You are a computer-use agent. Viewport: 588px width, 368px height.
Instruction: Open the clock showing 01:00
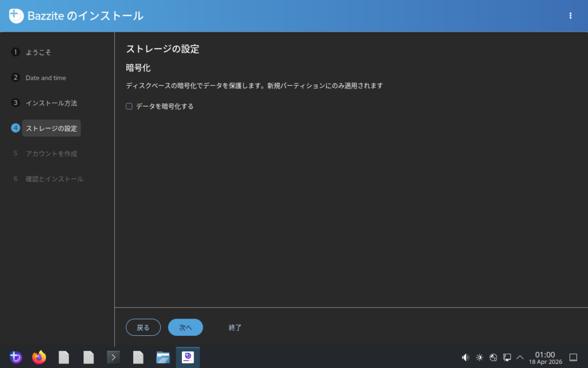(x=545, y=357)
